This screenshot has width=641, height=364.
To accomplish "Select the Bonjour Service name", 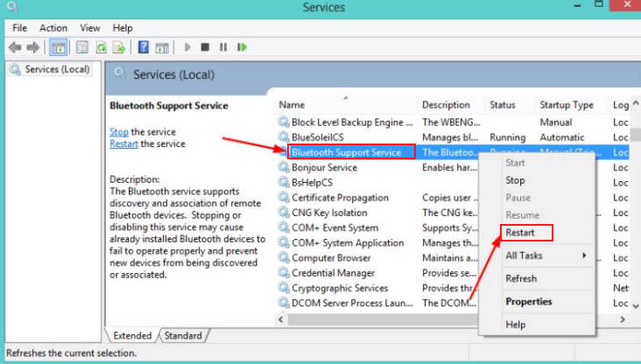I will tap(324, 167).
